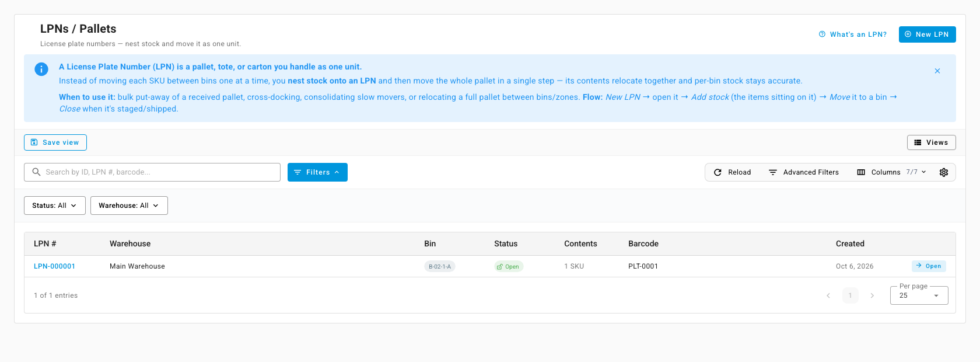Sort by Created column header
This screenshot has width=980, height=362.
(x=850, y=244)
